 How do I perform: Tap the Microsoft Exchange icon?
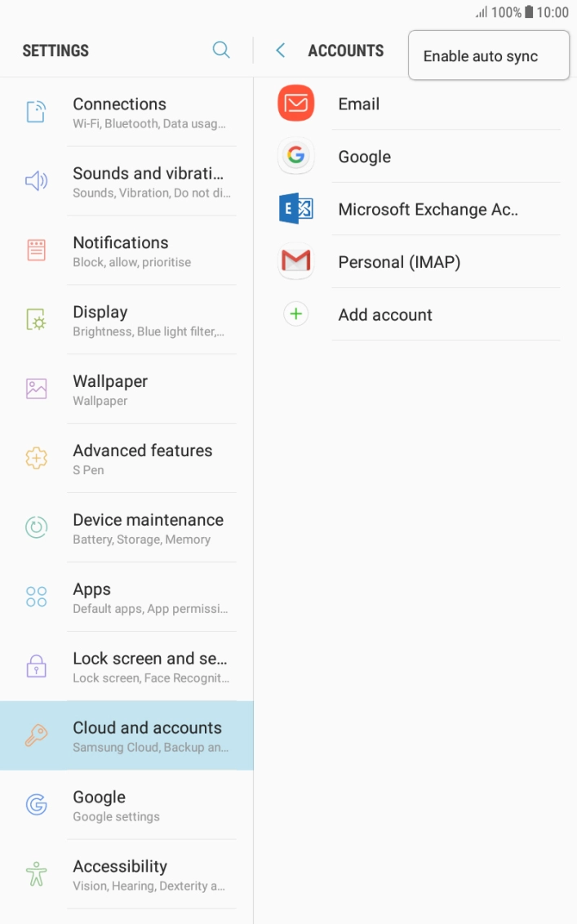(296, 208)
